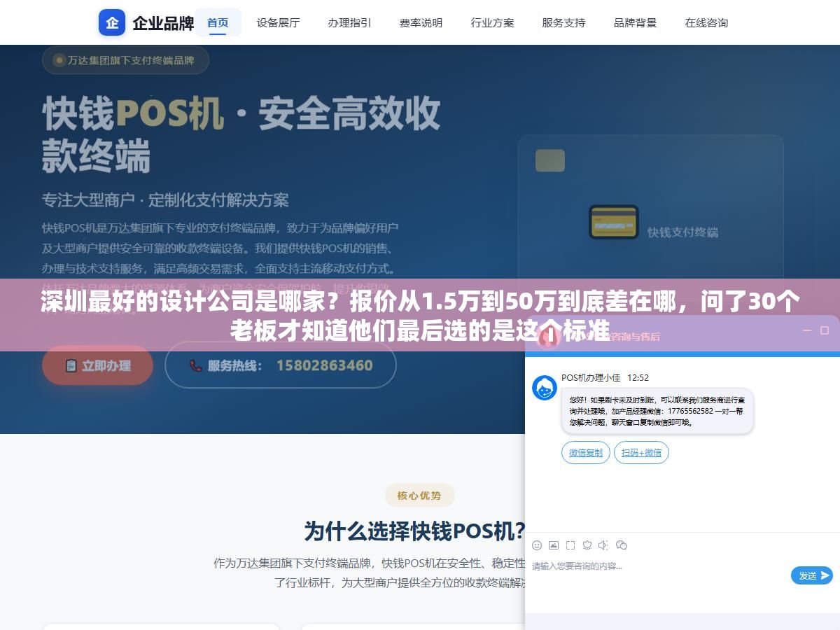This screenshot has width=840, height=630.
Task: Minimize the chat window
Action: 806,330
